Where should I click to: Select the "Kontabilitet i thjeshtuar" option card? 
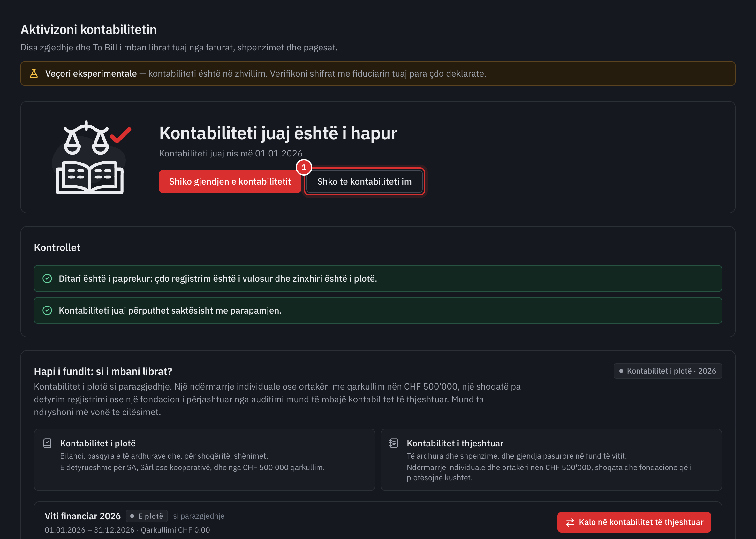click(x=551, y=460)
